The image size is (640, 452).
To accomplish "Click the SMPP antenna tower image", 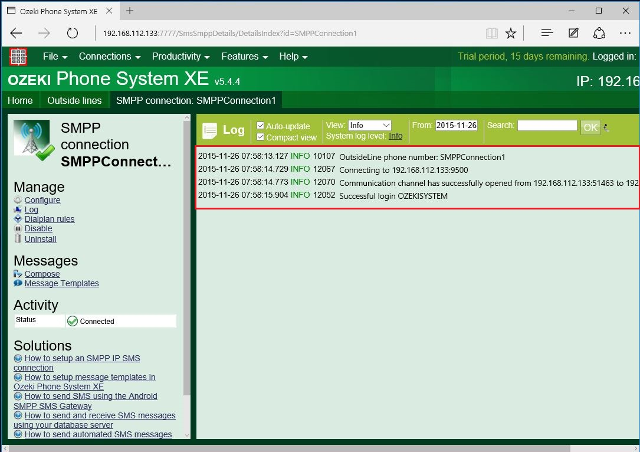I will [x=32, y=139].
